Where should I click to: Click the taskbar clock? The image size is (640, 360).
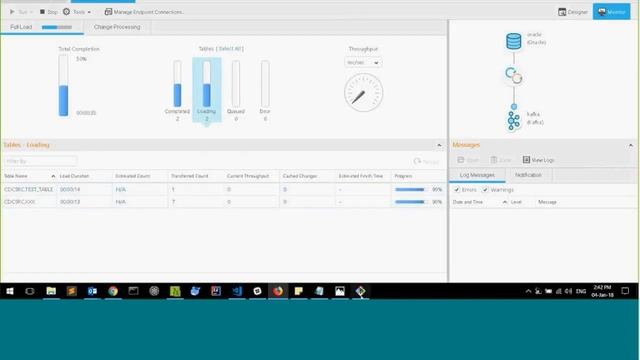(602, 291)
